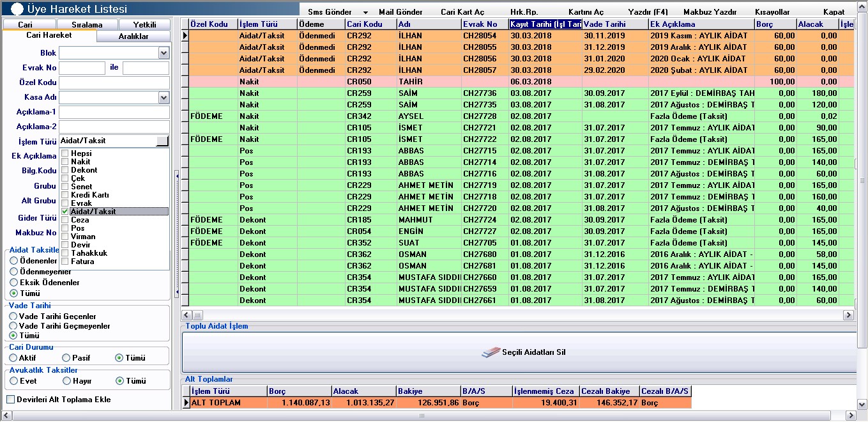Open the Aralıklar tab
The height and width of the screenshot is (422, 868).
click(x=133, y=36)
